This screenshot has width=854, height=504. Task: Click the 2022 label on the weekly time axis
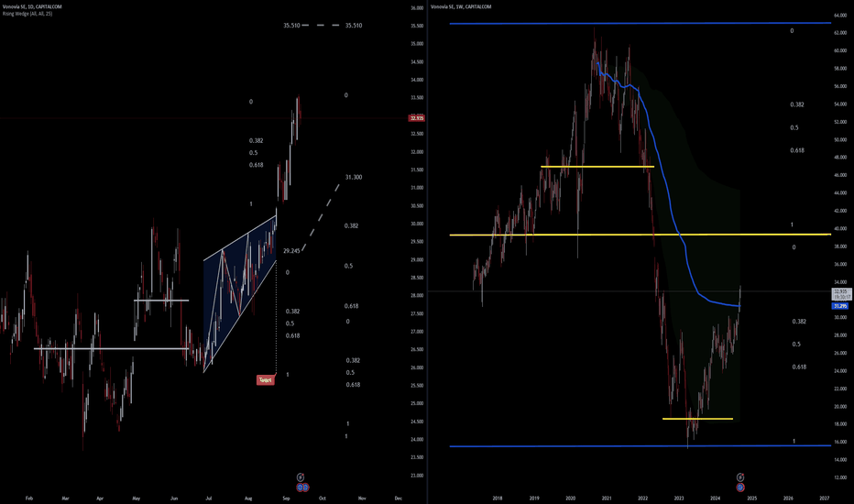[642, 498]
